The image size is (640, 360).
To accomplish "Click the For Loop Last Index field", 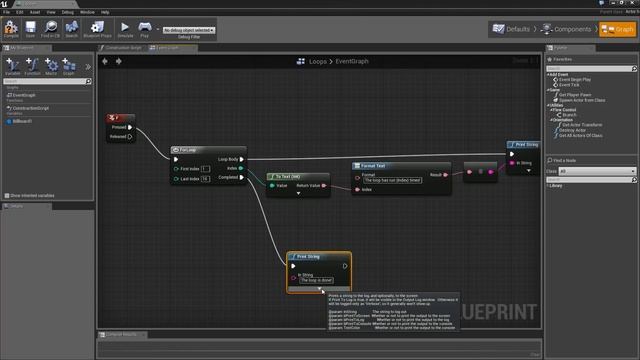I will (205, 179).
